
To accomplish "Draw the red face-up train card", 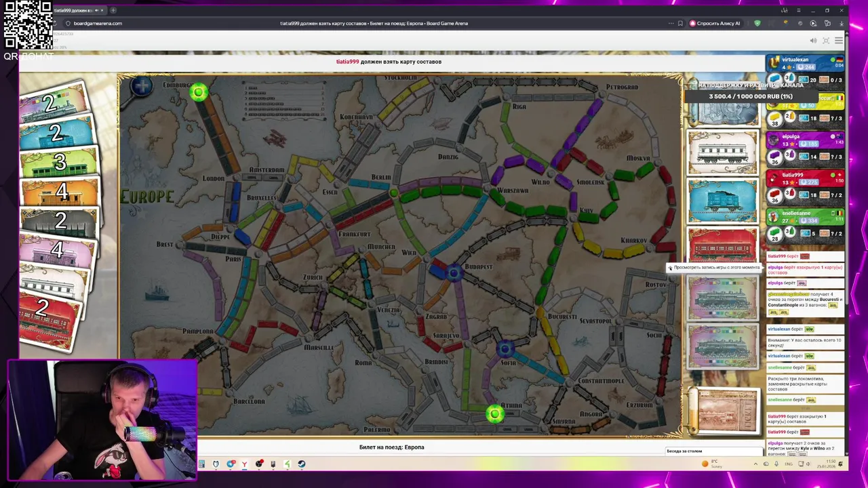I will (723, 245).
